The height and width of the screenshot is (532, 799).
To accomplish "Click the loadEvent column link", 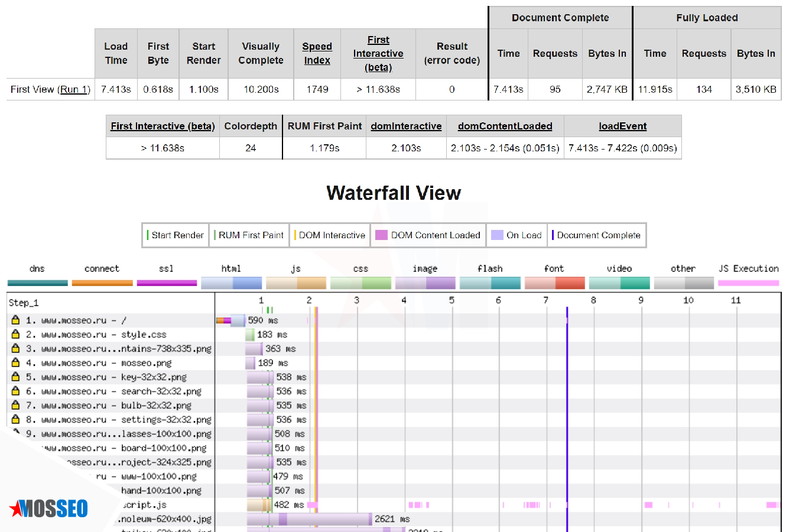I will tap(622, 126).
